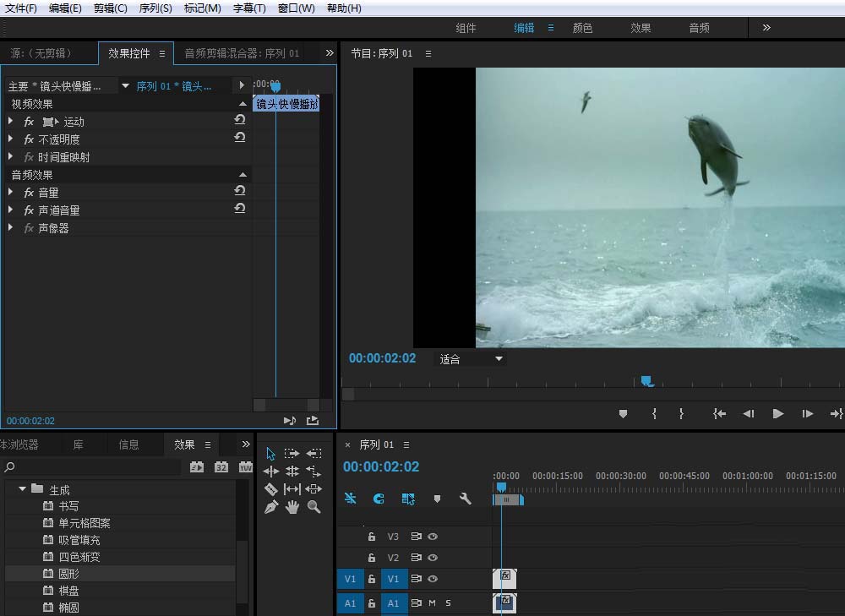Select the Hand tool

[x=292, y=507]
